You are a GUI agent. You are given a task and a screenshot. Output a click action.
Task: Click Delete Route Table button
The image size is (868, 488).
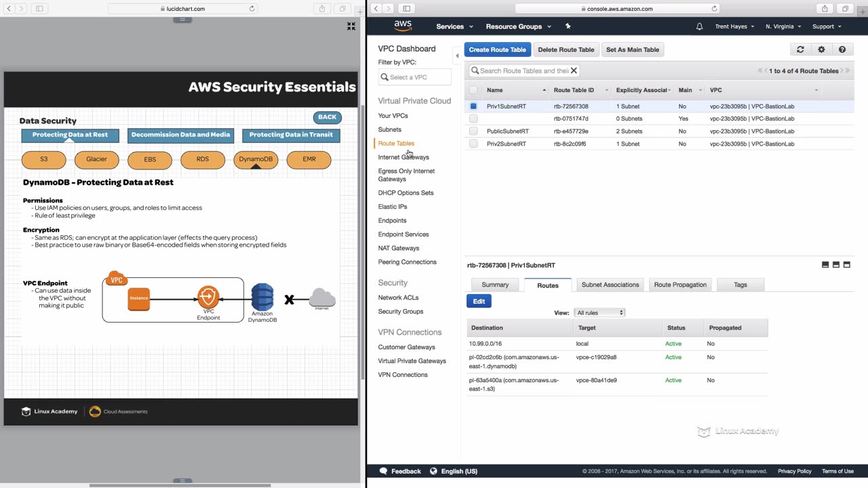566,49
